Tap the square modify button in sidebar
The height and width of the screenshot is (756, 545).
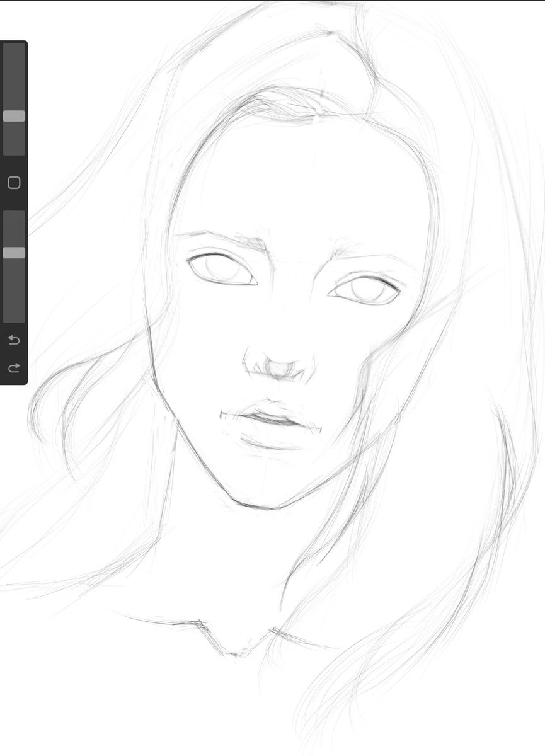pos(14,183)
